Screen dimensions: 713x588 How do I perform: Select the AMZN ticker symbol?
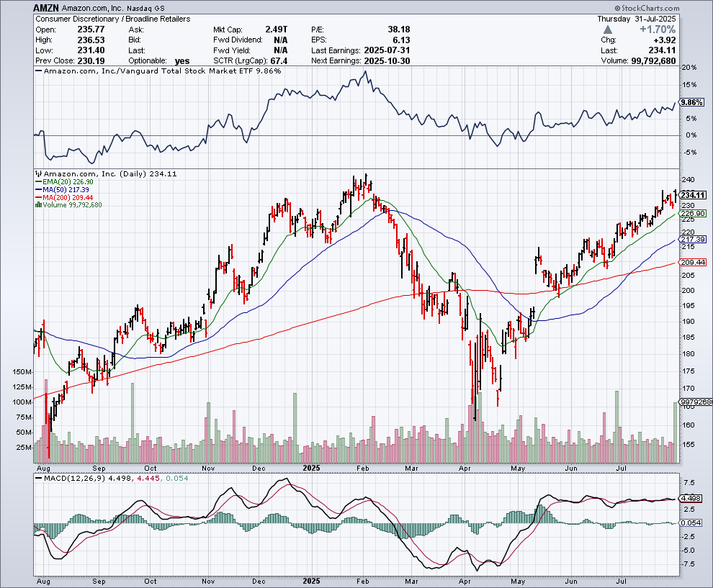46,8
